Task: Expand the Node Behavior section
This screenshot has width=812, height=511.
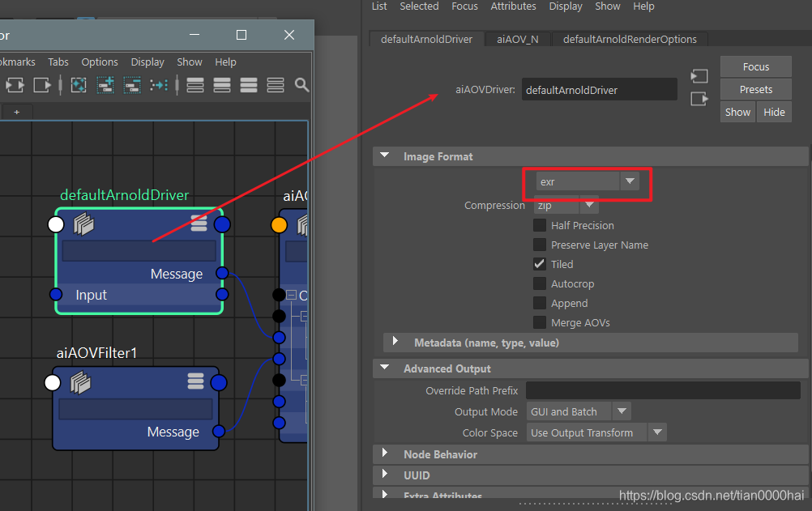Action: (x=385, y=453)
